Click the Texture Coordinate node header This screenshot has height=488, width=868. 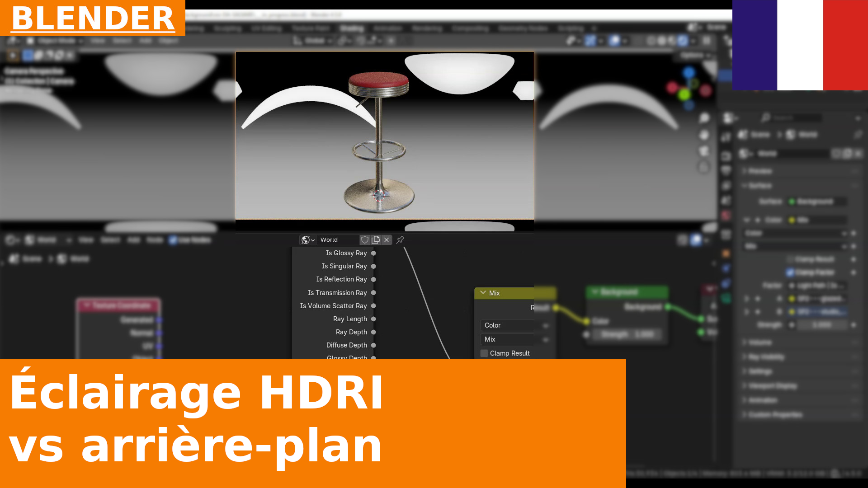(119, 306)
